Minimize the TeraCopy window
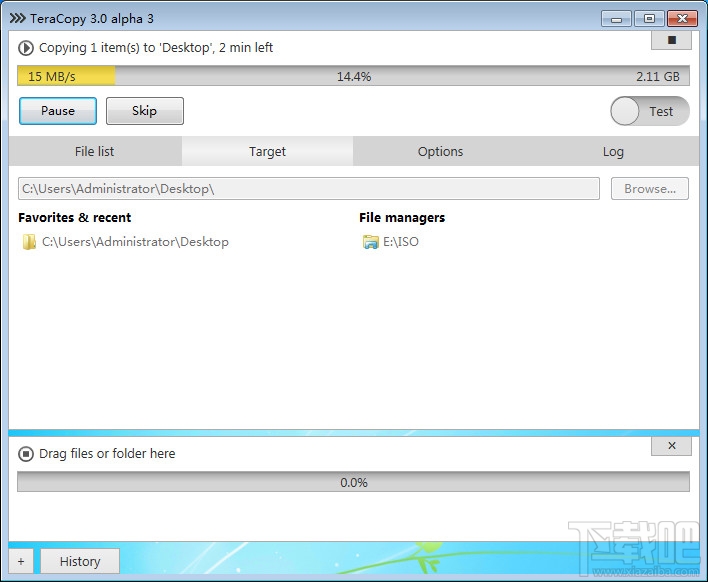Viewport: 708px width, 582px height. 616,19
